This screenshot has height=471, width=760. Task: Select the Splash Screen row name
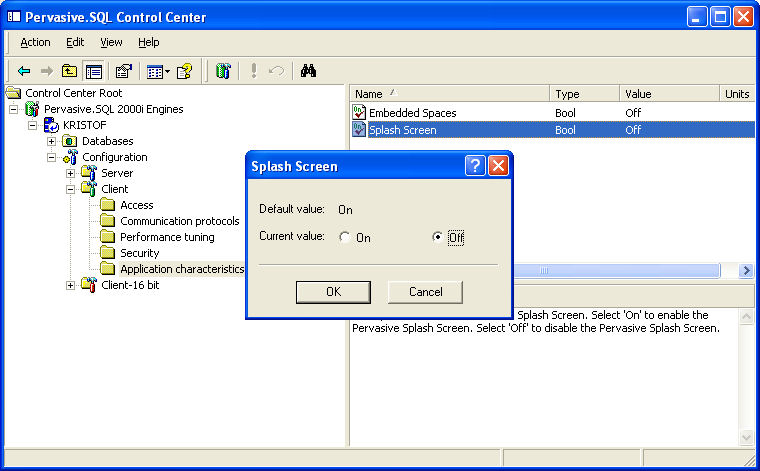403,130
